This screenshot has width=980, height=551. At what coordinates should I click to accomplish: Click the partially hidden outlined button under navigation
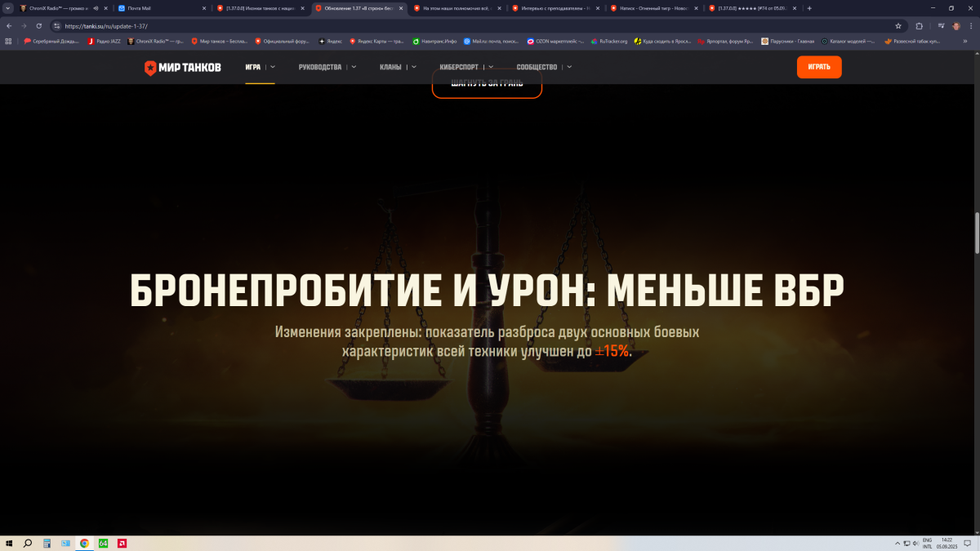(487, 85)
